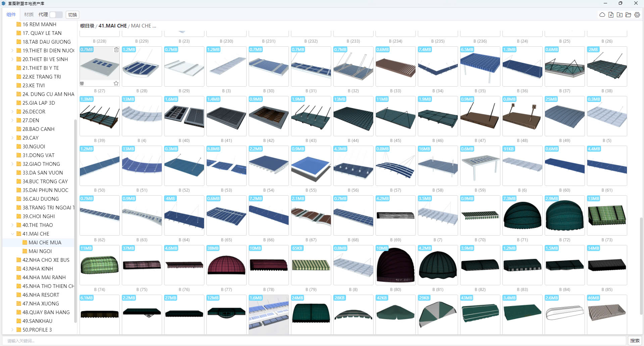
Task: Click the 切换 button
Action: click(x=72, y=15)
